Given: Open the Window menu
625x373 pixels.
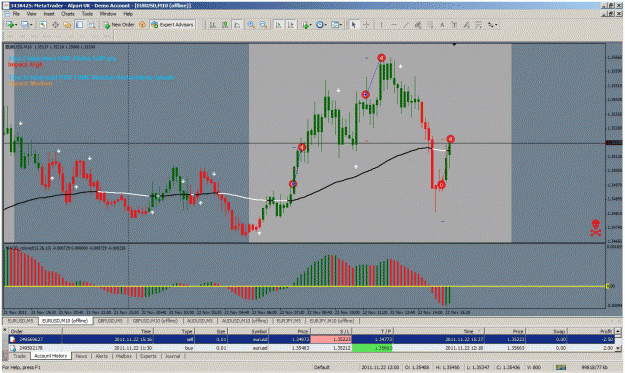Looking at the screenshot, I should click(108, 14).
